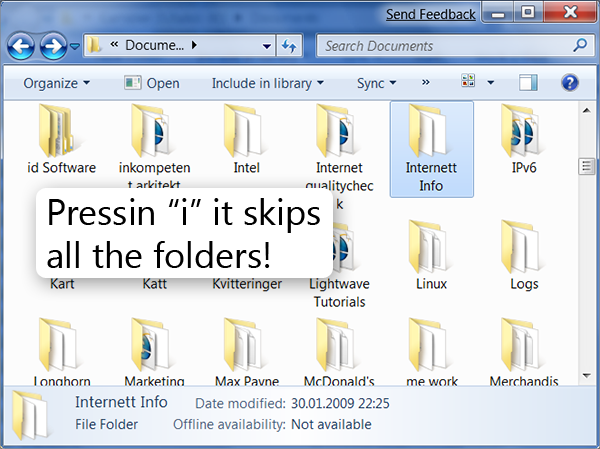Select the Marketing folder
Screen dimensions: 600x449
coord(154,351)
